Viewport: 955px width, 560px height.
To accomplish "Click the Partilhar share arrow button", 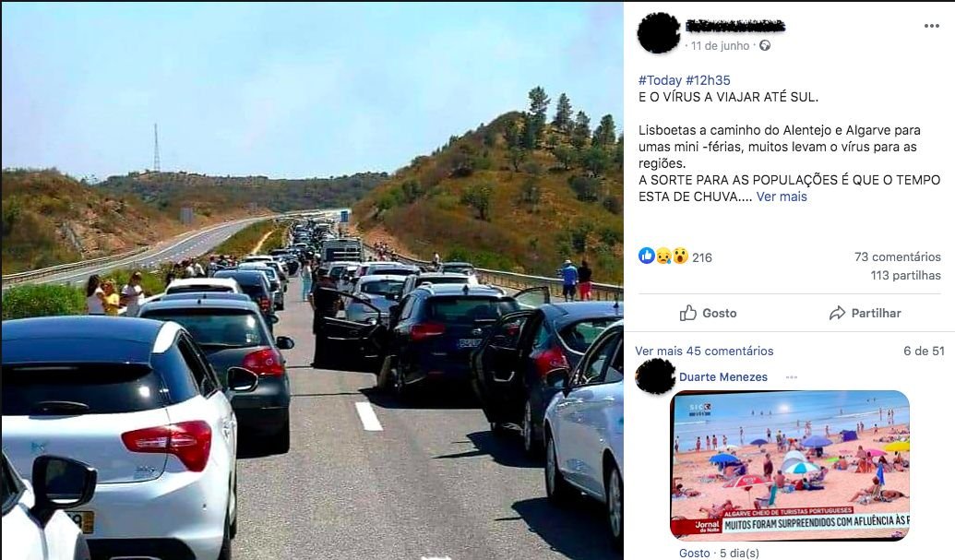I will [865, 313].
